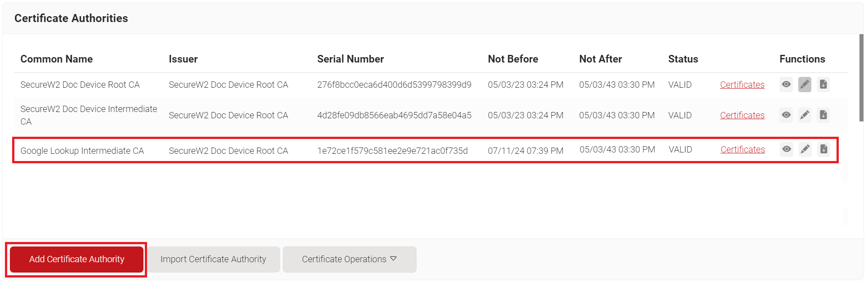View the SecureW2 Doc Device Intermediate CA
This screenshot has width=868, height=282.
click(786, 115)
